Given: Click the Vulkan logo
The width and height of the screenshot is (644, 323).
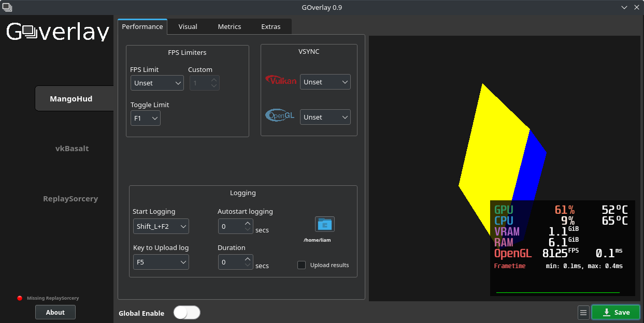Looking at the screenshot, I should point(281,80).
